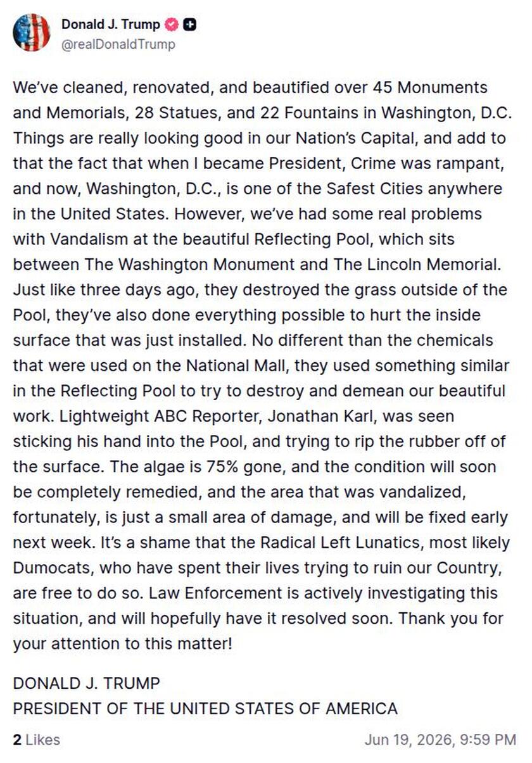View the 2 Likes count
Viewport: 532px width, 763px height.
pos(36,739)
